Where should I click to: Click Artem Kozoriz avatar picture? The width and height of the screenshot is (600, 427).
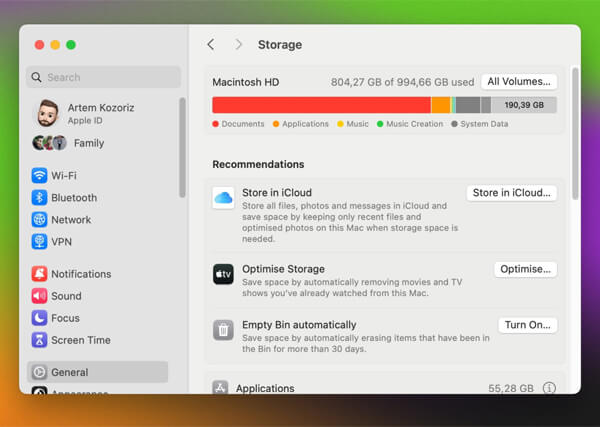(x=48, y=113)
